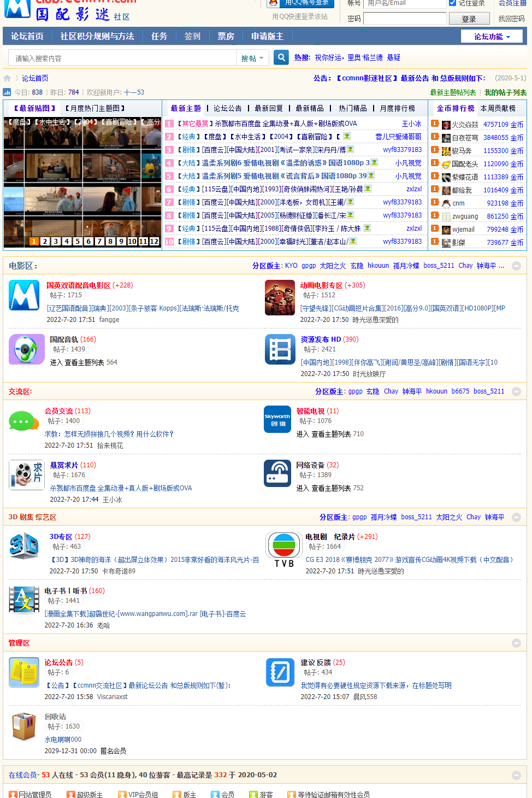Click the home icon in breadcrumb
Screen dimensions: 532x798
click(7, 78)
